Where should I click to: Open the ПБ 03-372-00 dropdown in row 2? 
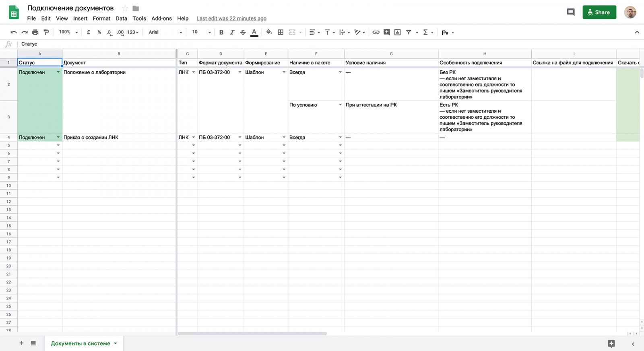[x=240, y=72]
